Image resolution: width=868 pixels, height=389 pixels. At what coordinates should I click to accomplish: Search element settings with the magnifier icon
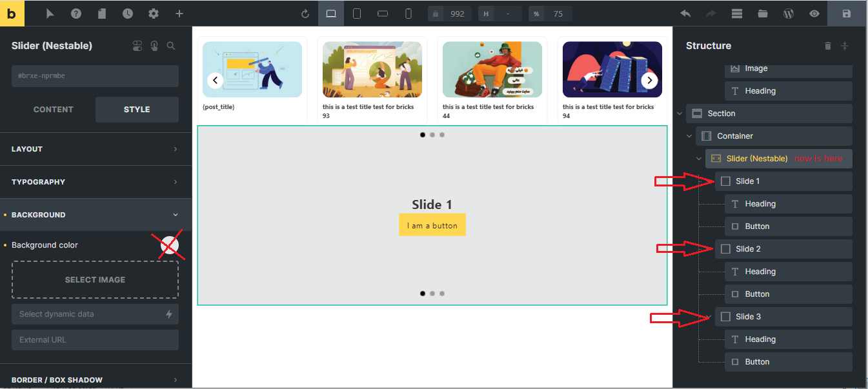170,46
